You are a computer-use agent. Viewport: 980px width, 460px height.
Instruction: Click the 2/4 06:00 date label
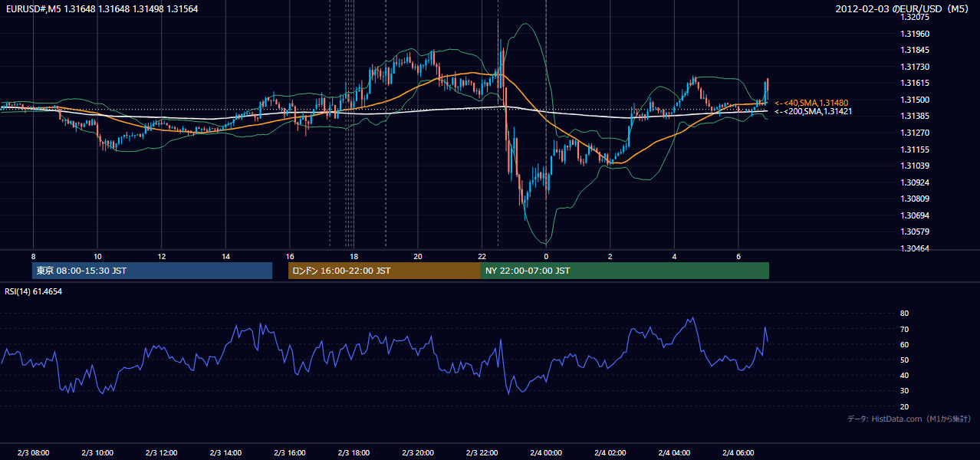pyautogui.click(x=738, y=453)
